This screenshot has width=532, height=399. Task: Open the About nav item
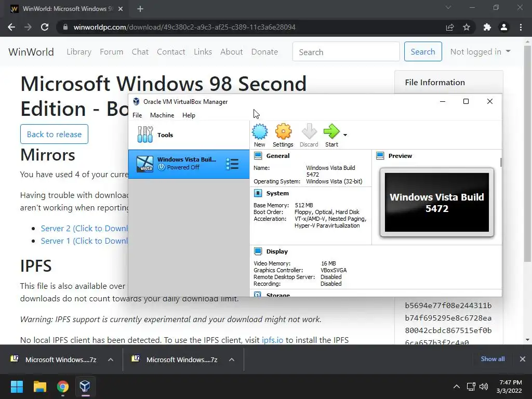(x=231, y=52)
